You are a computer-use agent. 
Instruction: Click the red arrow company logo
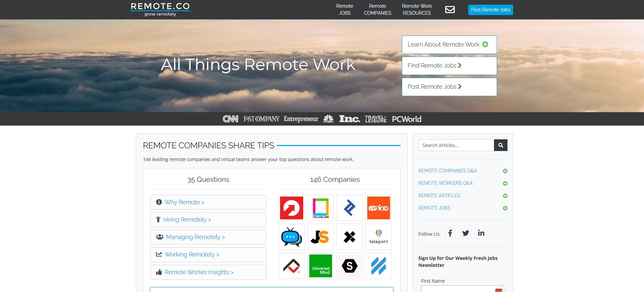291,208
